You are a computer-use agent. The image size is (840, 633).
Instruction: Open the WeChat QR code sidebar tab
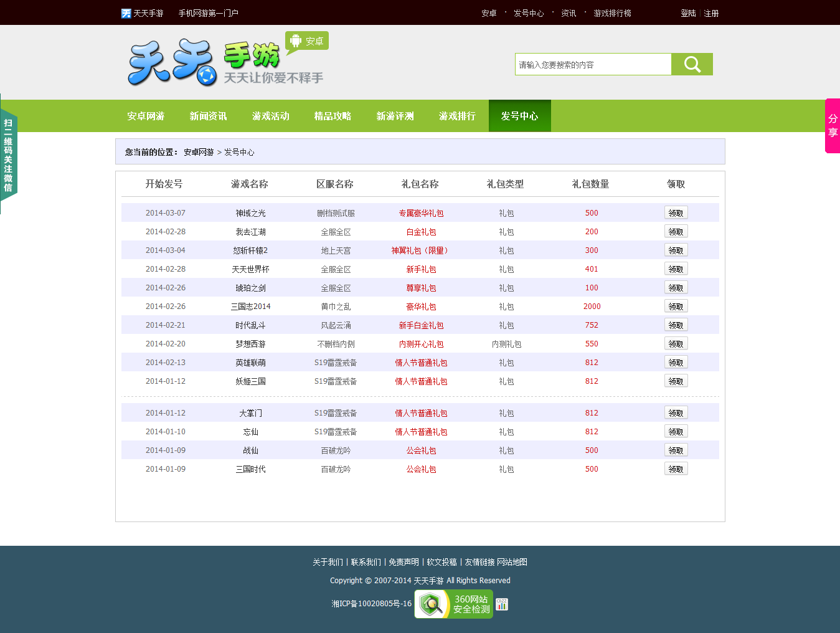pyautogui.click(x=8, y=154)
